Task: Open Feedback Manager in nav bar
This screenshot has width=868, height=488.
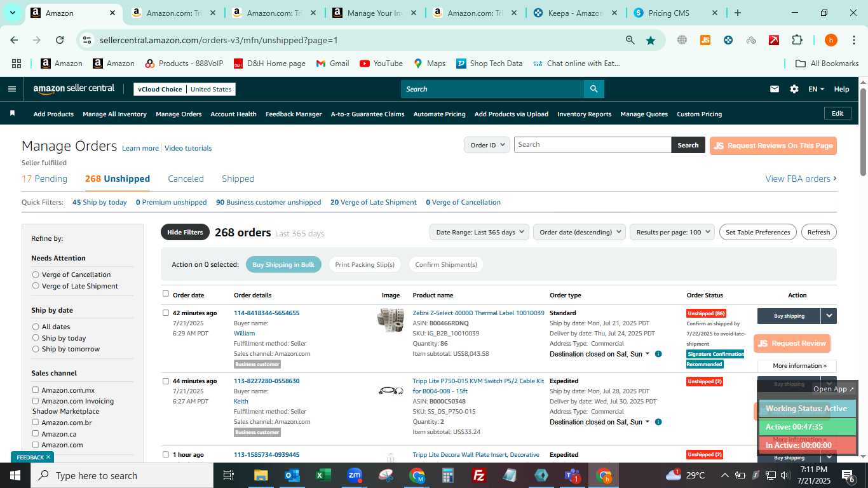Action: coord(294,114)
